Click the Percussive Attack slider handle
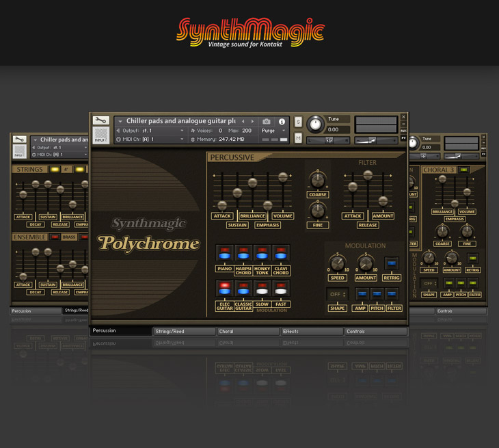This screenshot has width=499, height=448. [x=222, y=205]
